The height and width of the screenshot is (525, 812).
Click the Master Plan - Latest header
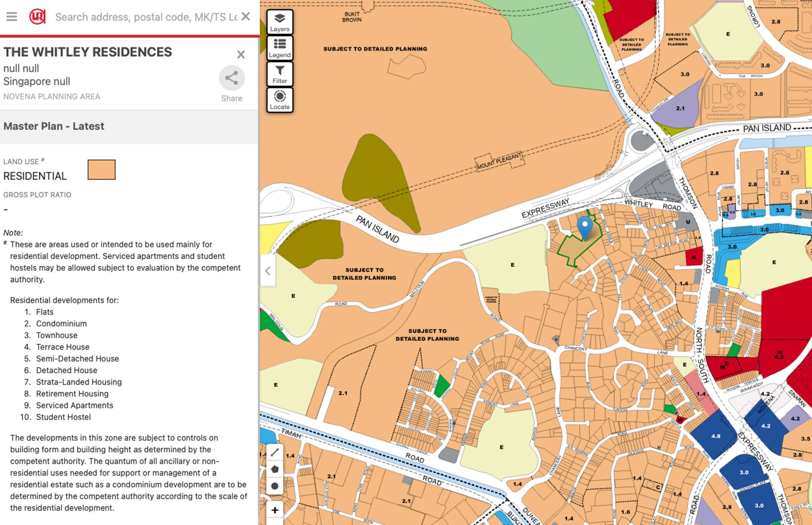54,126
